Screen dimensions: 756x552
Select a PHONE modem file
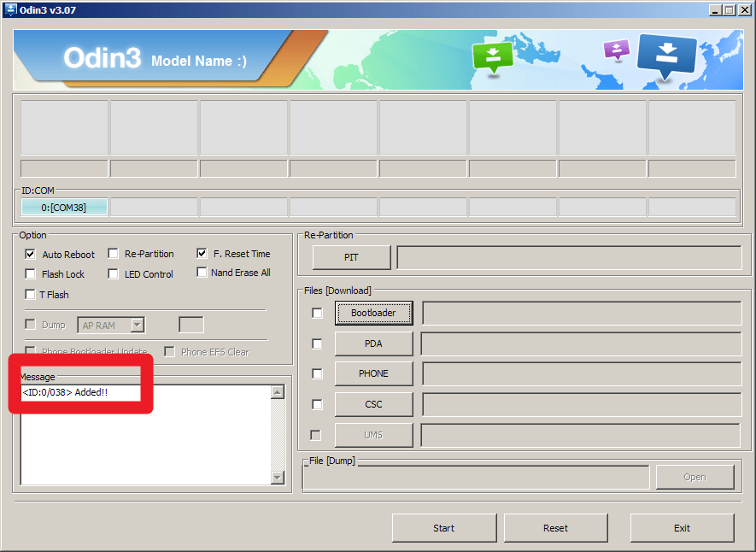373,373
